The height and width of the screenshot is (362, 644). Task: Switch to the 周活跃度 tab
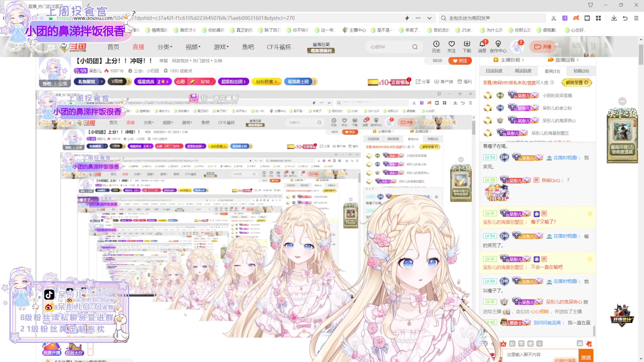click(523, 71)
